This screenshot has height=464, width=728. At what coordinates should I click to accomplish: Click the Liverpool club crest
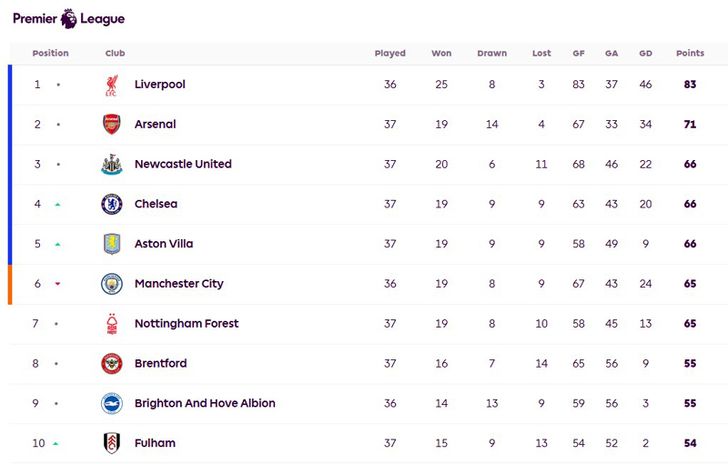click(x=111, y=85)
